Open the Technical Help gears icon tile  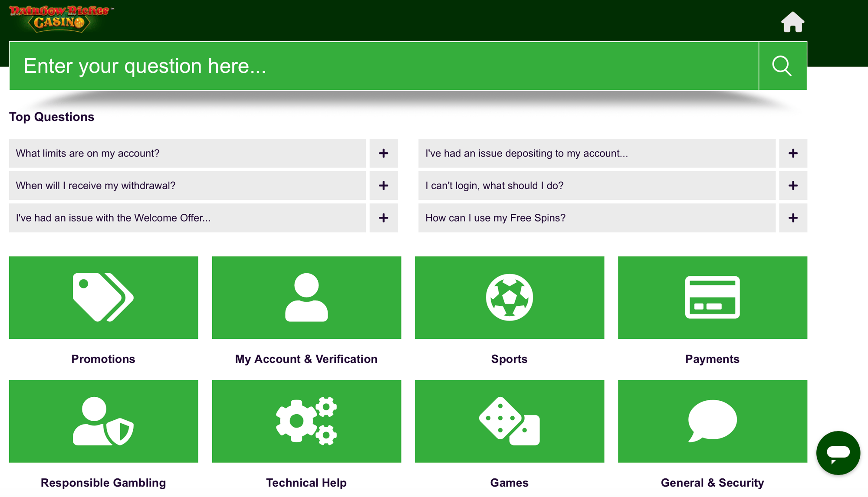(x=306, y=421)
